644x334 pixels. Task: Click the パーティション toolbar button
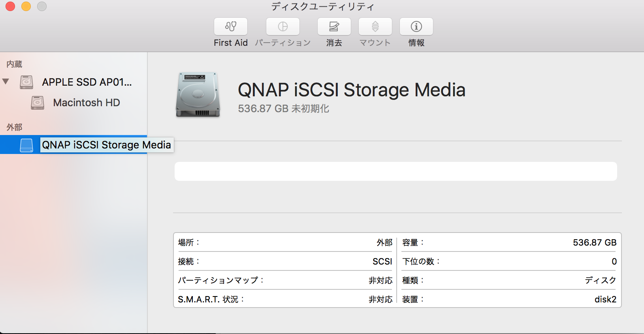coord(283,26)
